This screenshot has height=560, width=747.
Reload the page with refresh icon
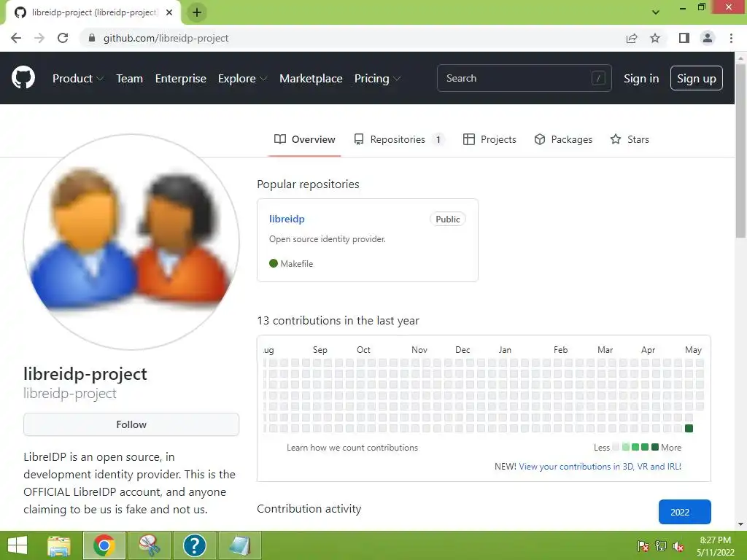[63, 38]
